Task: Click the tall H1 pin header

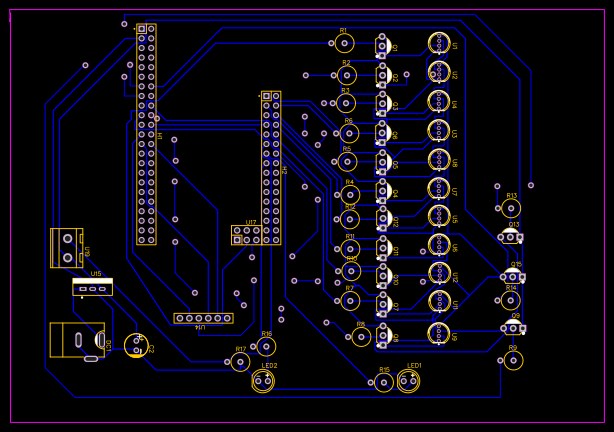Action: click(x=146, y=134)
